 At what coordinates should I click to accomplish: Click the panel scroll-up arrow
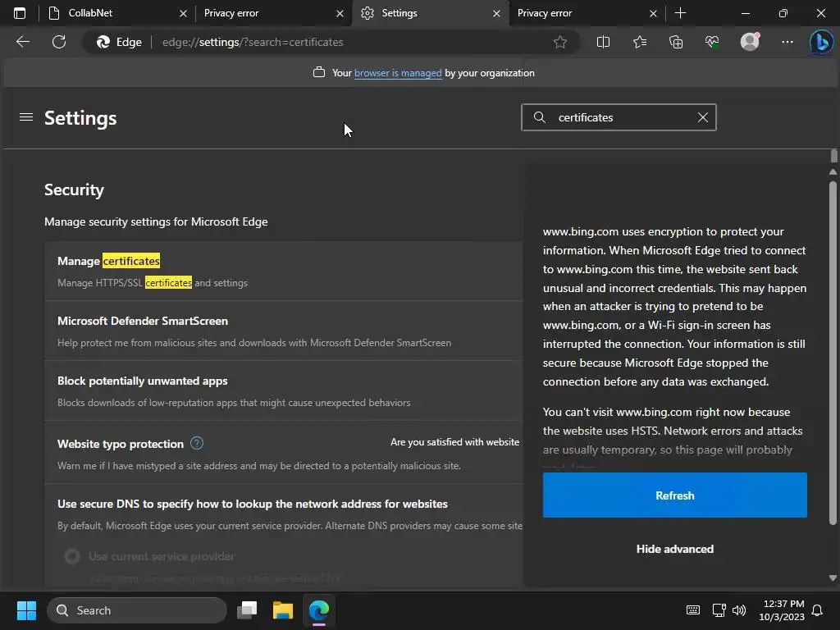tap(833, 172)
